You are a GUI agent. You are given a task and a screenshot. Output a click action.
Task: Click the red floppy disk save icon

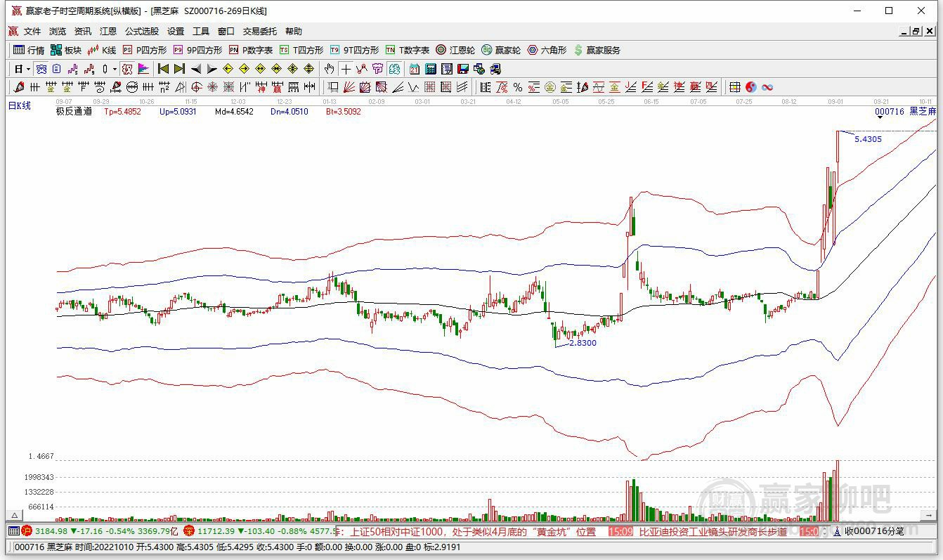point(463,69)
